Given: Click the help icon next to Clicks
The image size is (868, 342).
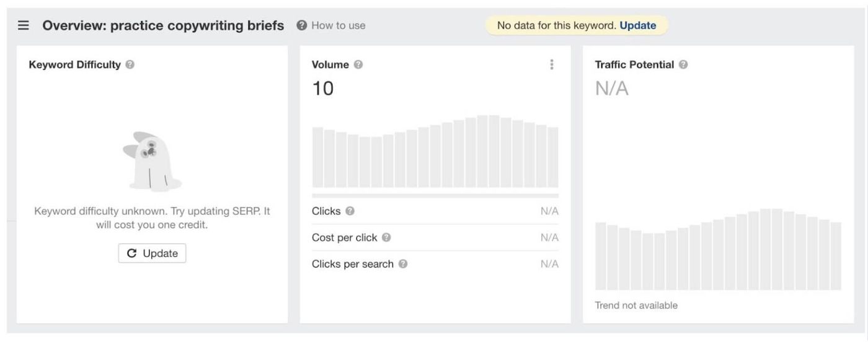Looking at the screenshot, I should pyautogui.click(x=350, y=211).
